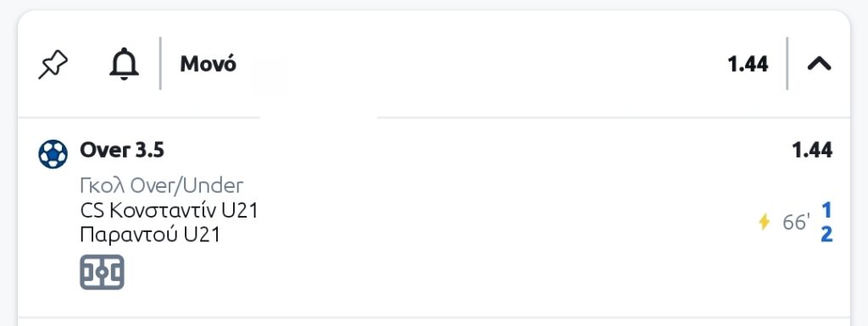Viewport: 868px width, 326px height.
Task: Select the Μονό bet type label
Action: click(x=209, y=64)
